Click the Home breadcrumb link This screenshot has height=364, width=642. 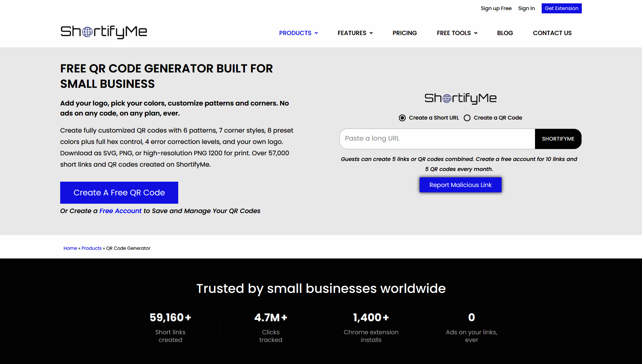point(70,248)
